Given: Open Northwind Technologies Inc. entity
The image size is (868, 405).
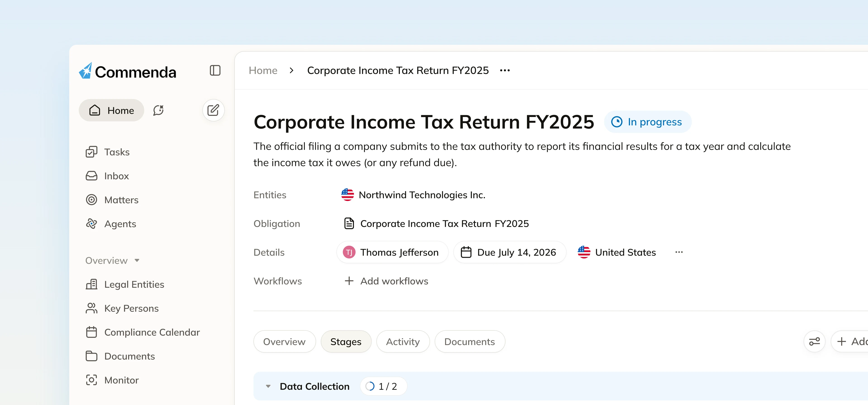Looking at the screenshot, I should 422,195.
